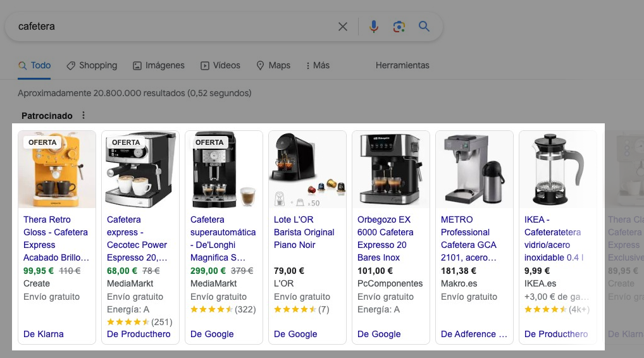Open Herramientas search tools

click(402, 65)
